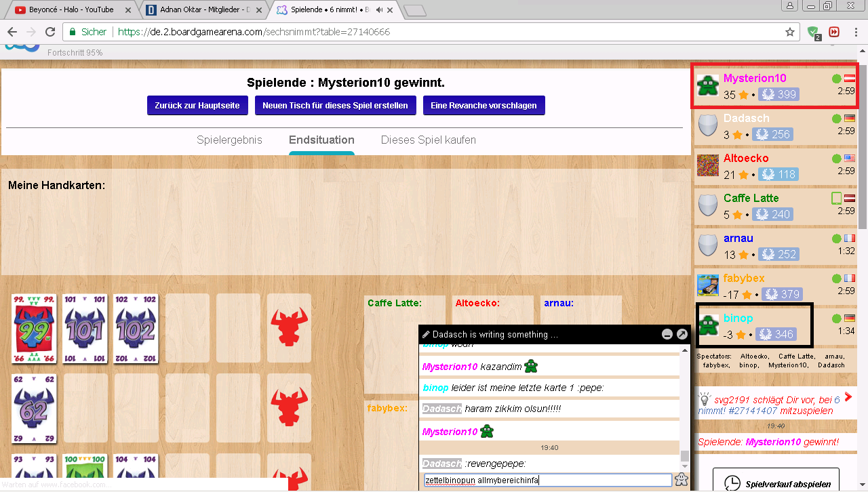Screen dimensions: 868x492
Task: Open the Chrome menu (three dots)
Action: [856, 32]
